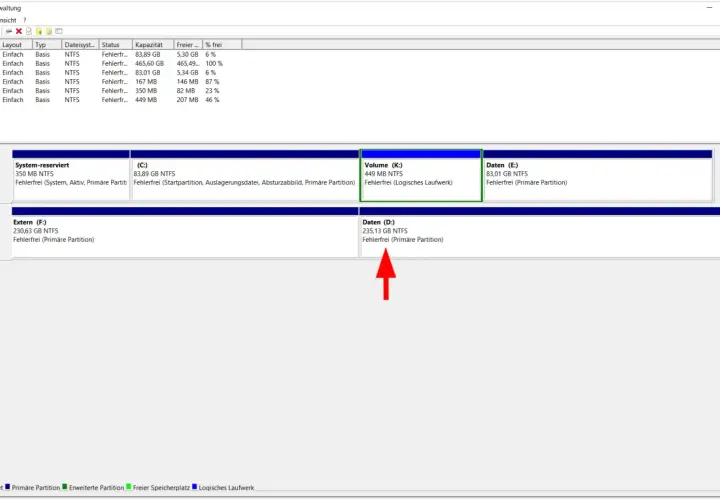Click Einfach in the 465,60 GB row
The width and height of the screenshot is (720, 500).
[x=13, y=63]
